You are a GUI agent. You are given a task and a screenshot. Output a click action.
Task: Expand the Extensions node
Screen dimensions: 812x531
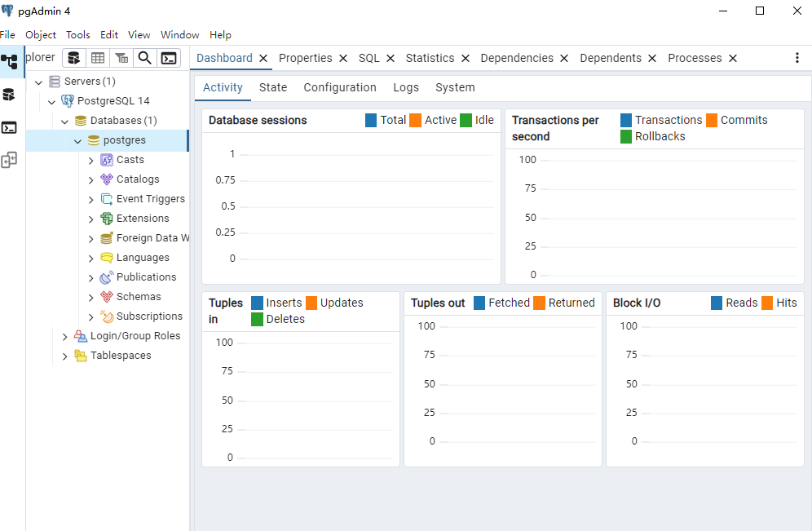[90, 219]
